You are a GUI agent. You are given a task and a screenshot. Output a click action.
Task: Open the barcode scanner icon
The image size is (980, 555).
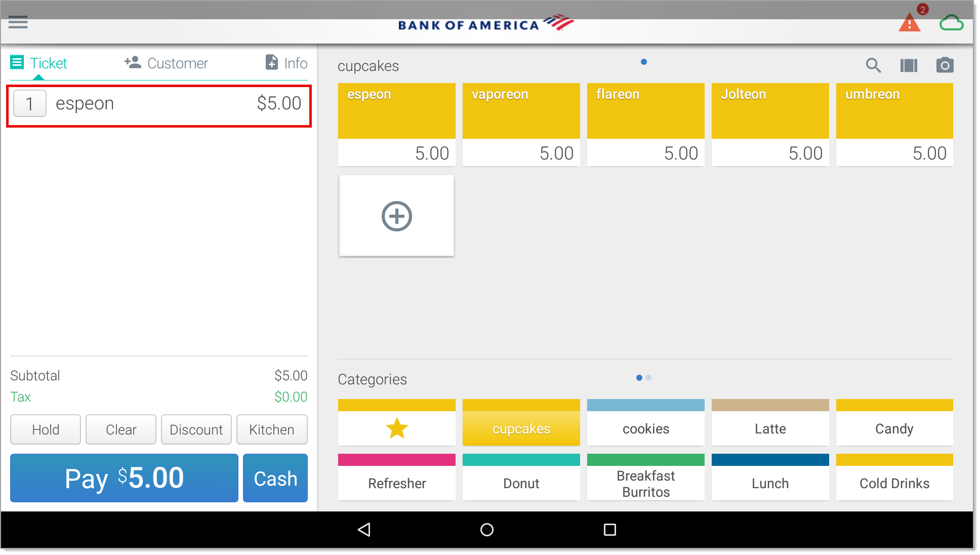point(909,65)
